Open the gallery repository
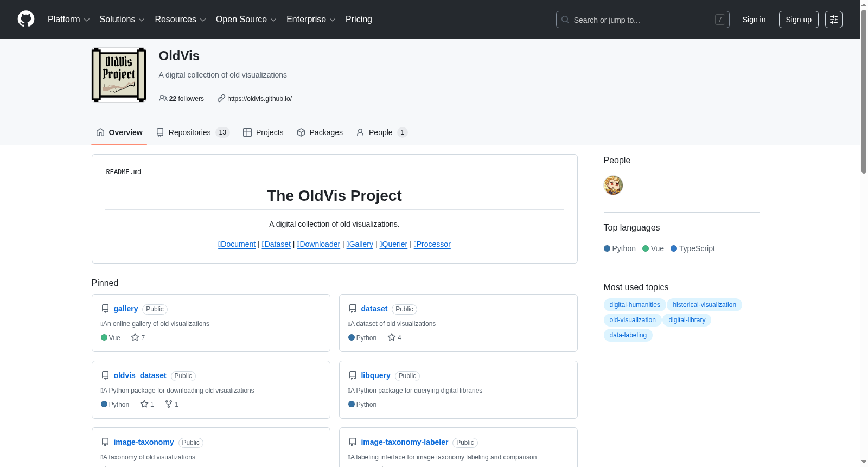This screenshot has width=868, height=467. (126, 309)
